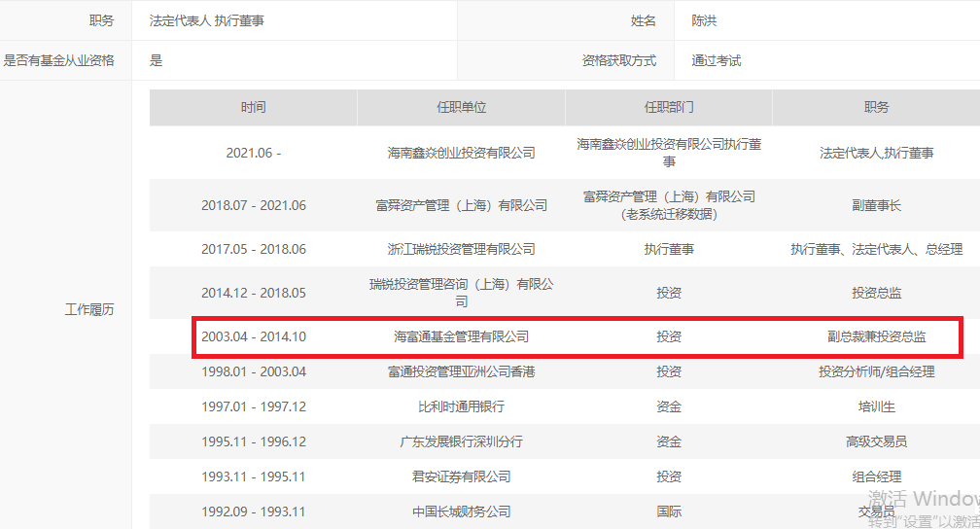Click the 2003.04 - 2014.10 date cell
The width and height of the screenshot is (980, 529).
point(253,337)
